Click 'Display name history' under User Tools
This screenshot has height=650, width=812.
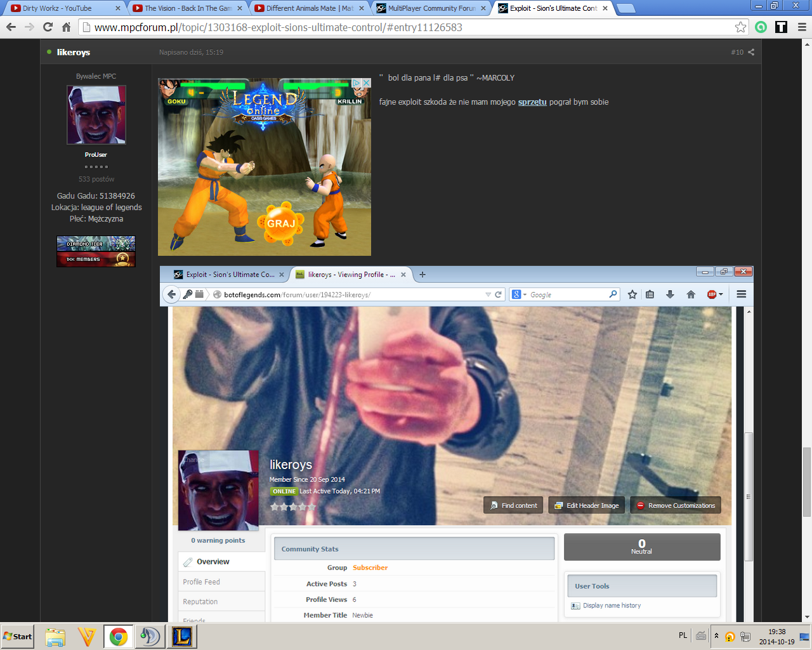pos(612,606)
